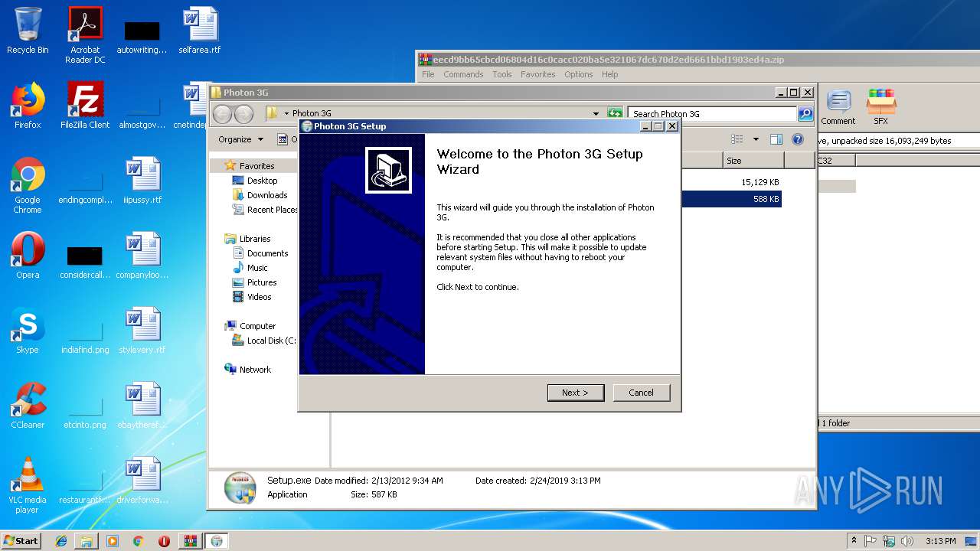Open Action Center flag tray icon

[x=871, y=541]
